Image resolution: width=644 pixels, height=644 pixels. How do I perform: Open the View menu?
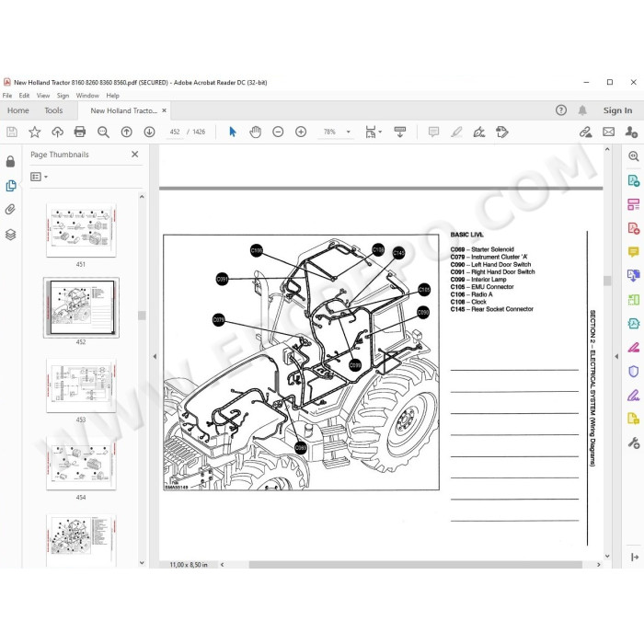(x=43, y=96)
